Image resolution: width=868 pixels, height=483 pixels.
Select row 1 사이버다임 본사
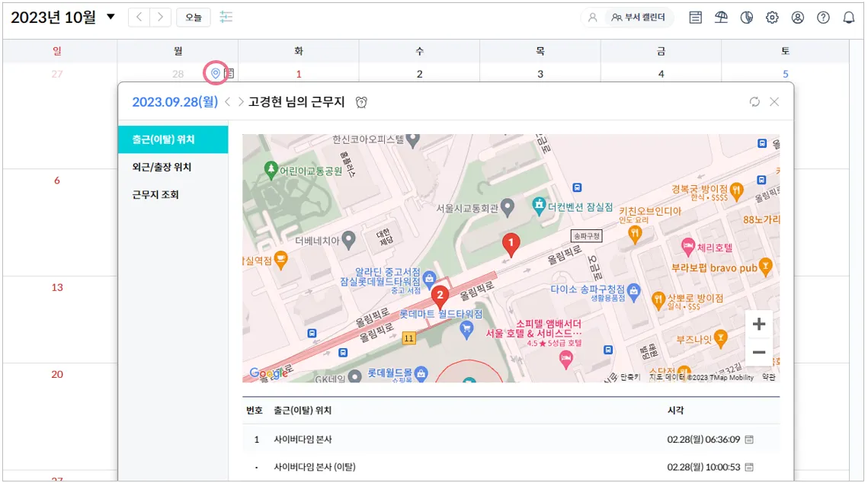(x=511, y=440)
